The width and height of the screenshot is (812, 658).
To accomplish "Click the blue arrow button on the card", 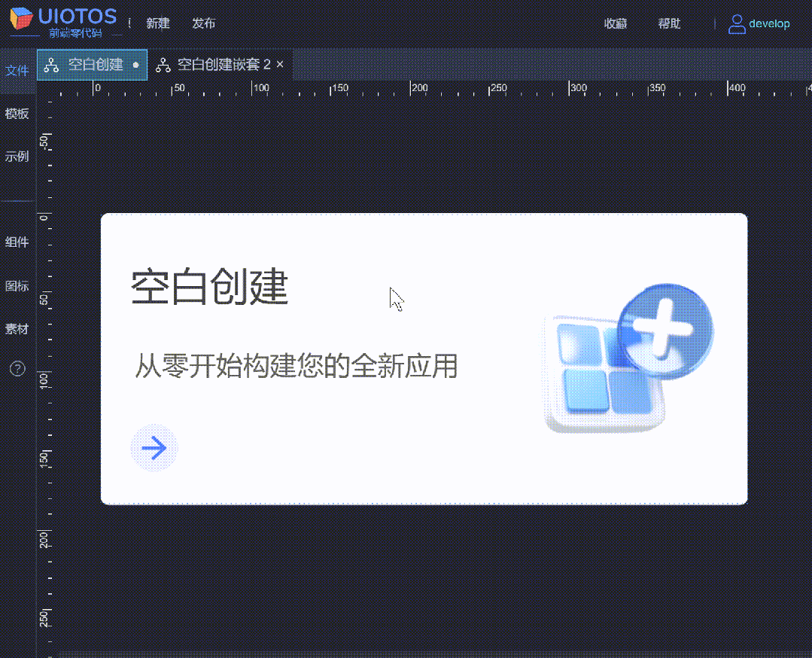I will [154, 448].
